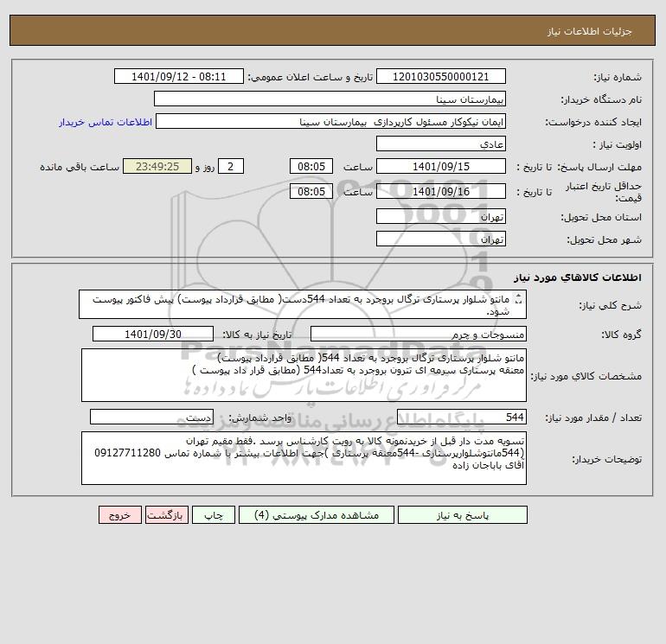
Task: Select need number field 1201030550000121
Action: tap(441, 76)
